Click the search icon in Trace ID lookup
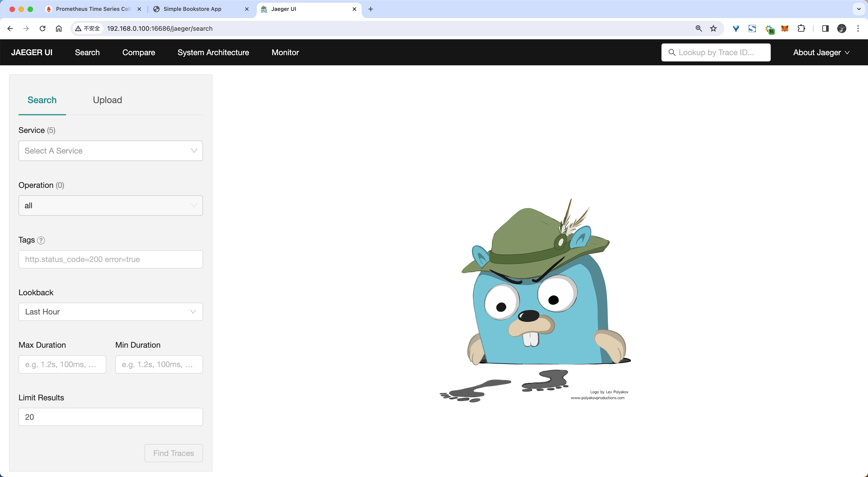868x477 pixels. point(672,53)
